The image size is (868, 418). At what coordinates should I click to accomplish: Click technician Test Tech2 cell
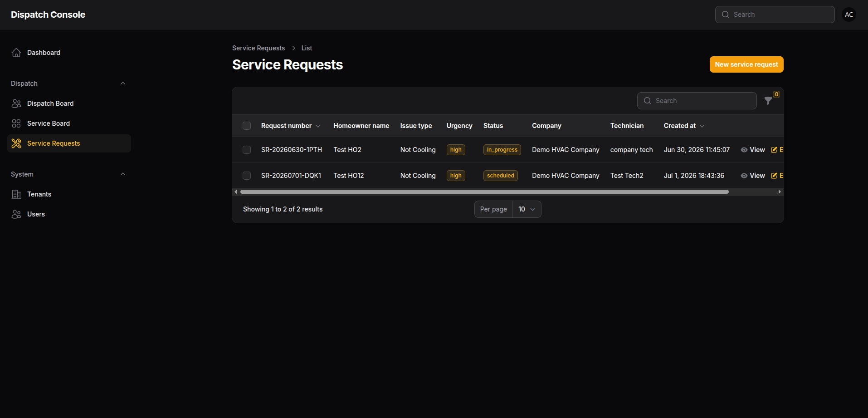click(x=627, y=176)
